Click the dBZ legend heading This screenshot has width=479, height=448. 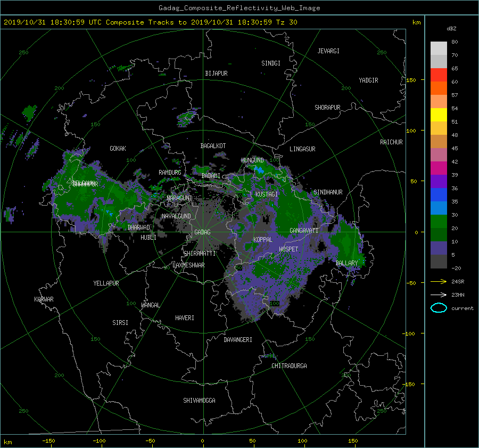point(451,29)
